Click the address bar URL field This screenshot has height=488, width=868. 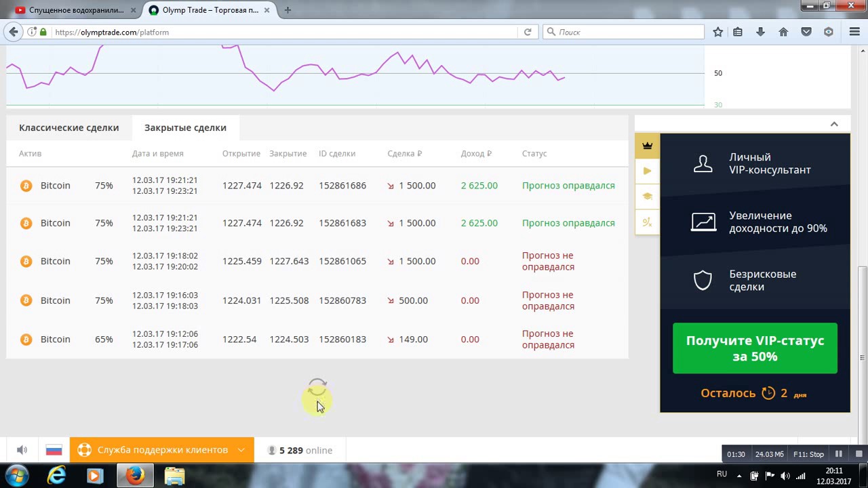pyautogui.click(x=285, y=32)
